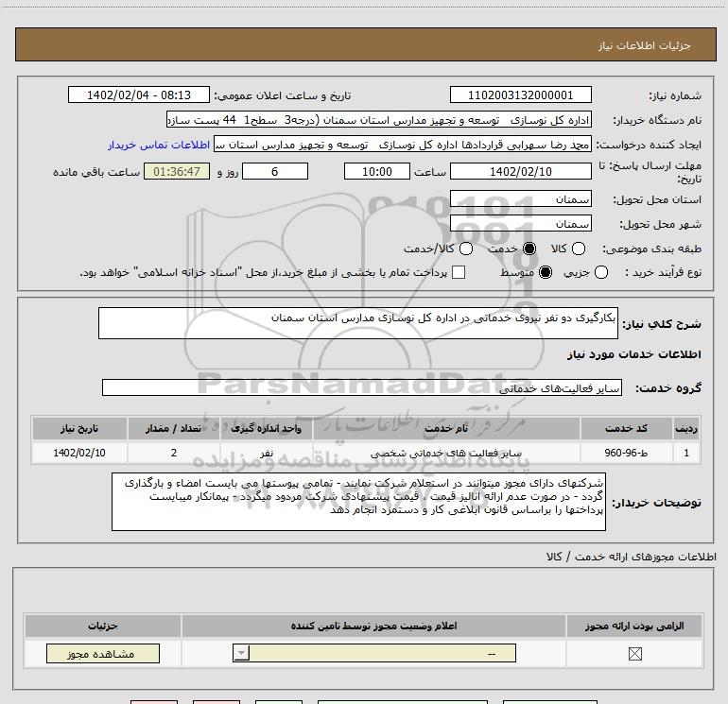Click the remaining days field showing 6
The image size is (728, 704).
tap(275, 171)
